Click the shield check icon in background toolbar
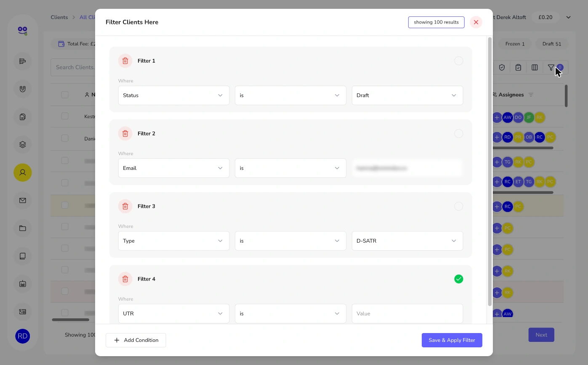This screenshot has width=588, height=365. [502, 67]
